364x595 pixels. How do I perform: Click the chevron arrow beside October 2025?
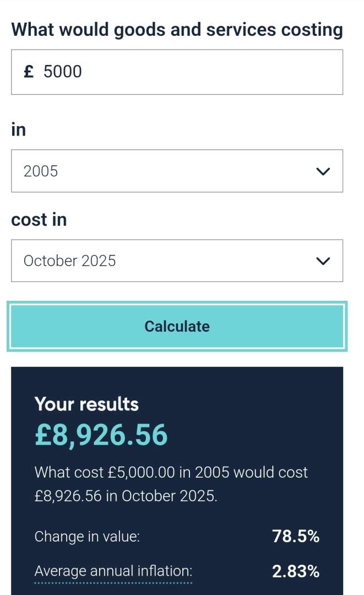pyautogui.click(x=323, y=261)
